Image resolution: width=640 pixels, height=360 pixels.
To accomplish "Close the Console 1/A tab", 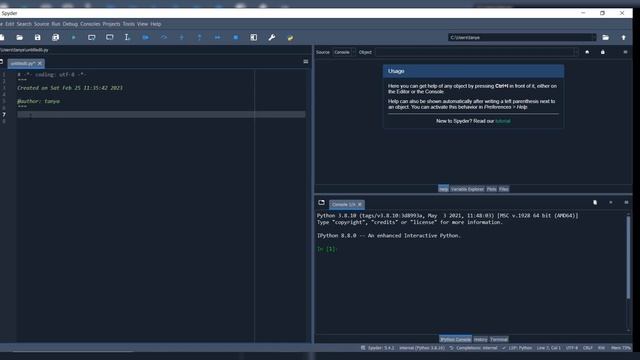I will coord(360,204).
